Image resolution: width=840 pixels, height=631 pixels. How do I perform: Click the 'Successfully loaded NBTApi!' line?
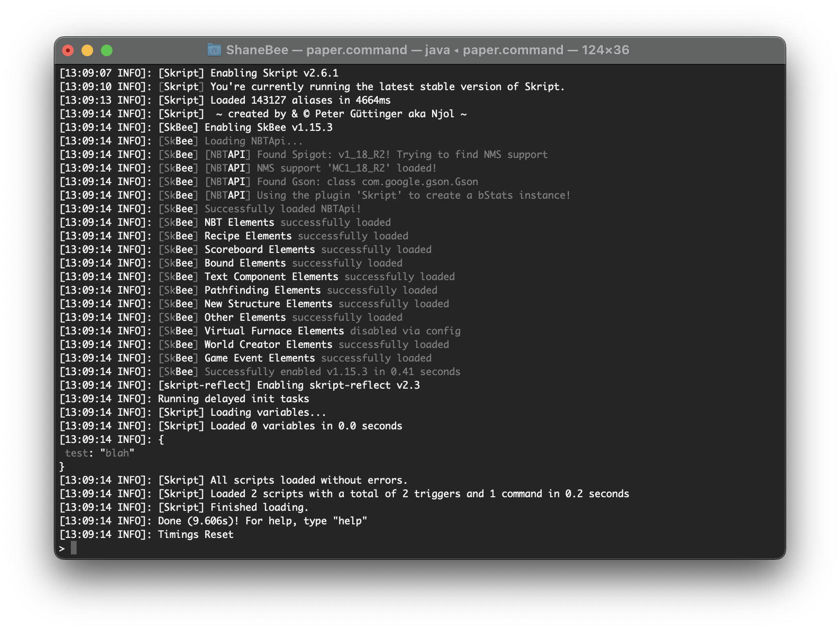210,209
